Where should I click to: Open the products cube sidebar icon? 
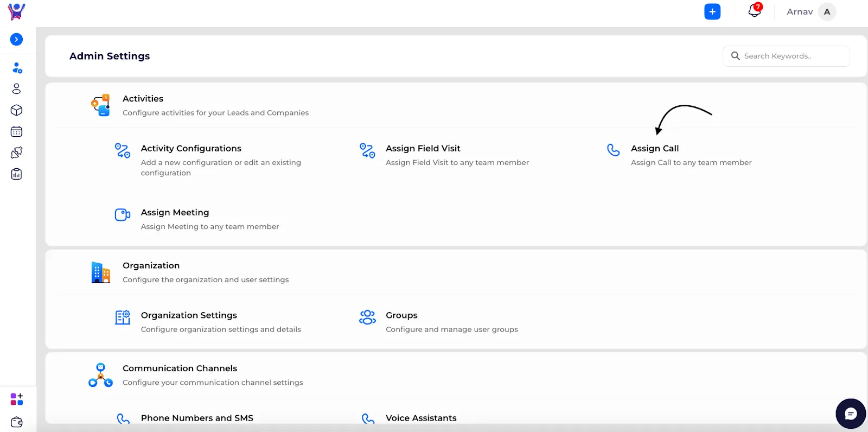point(16,110)
